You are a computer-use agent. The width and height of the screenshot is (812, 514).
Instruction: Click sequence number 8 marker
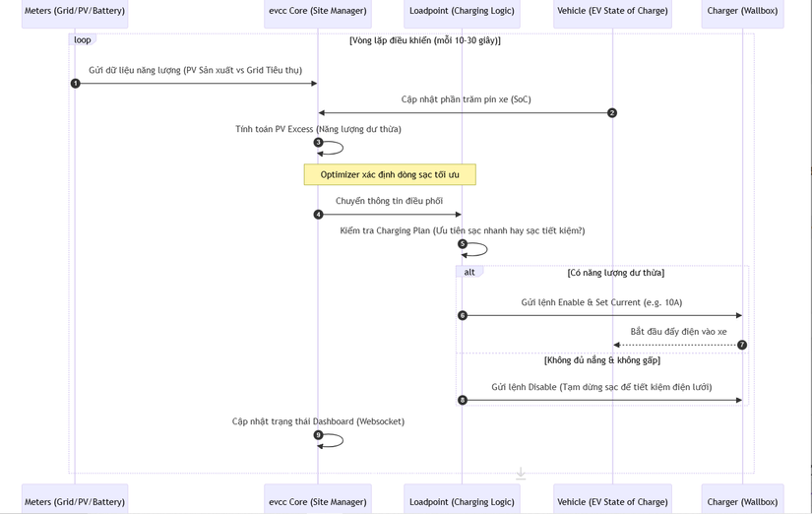point(463,401)
